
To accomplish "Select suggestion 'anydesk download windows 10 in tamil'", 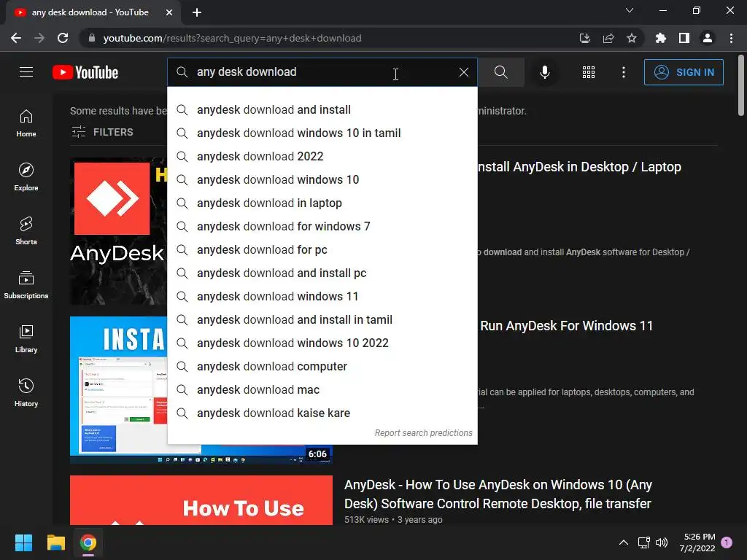I will tap(322, 133).
